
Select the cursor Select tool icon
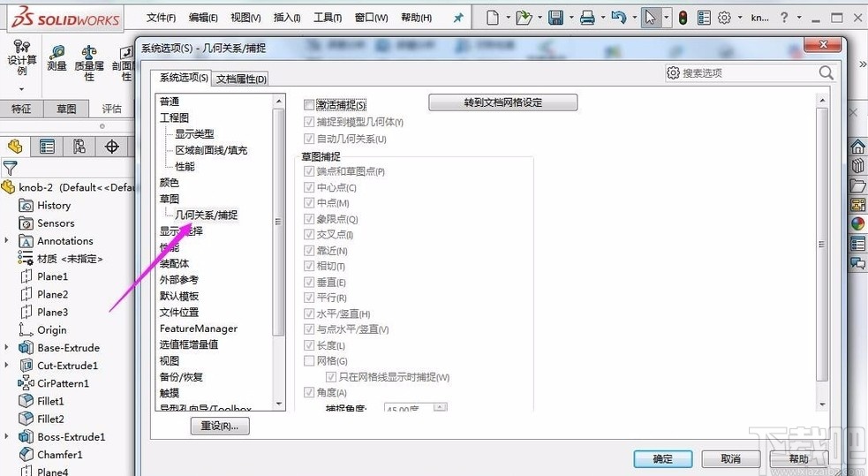point(651,18)
